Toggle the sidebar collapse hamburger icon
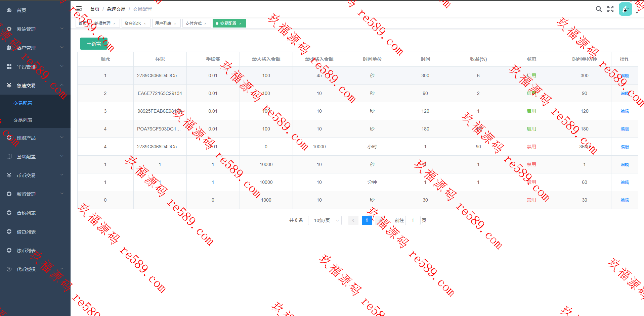Image resolution: width=644 pixels, height=316 pixels. click(x=79, y=9)
